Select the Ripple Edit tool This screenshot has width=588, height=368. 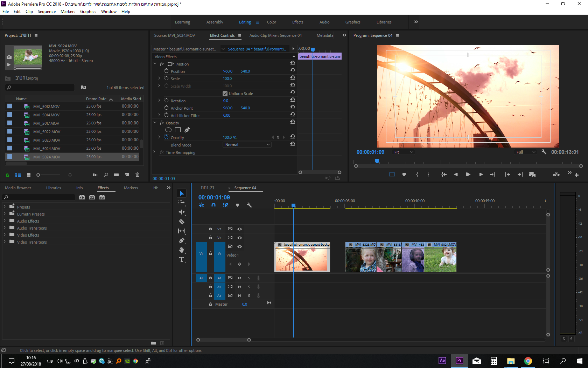coord(182,212)
